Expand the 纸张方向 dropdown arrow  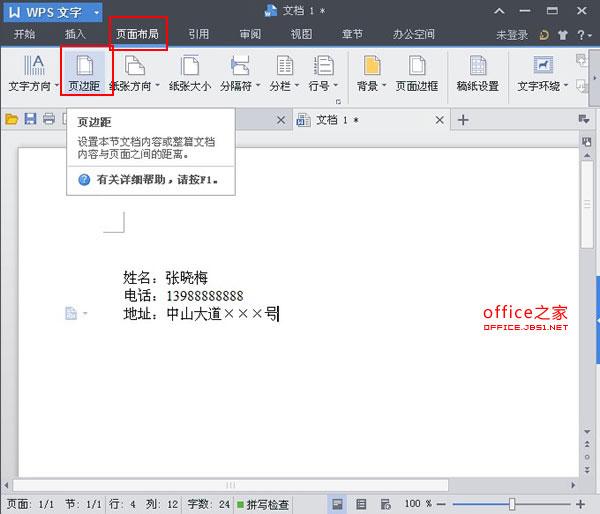coord(157,85)
